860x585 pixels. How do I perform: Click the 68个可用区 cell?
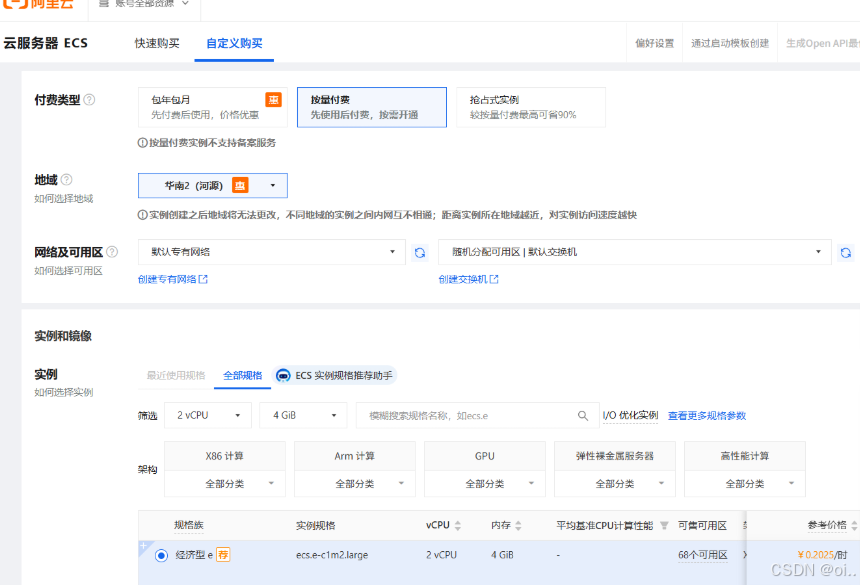tap(703, 555)
